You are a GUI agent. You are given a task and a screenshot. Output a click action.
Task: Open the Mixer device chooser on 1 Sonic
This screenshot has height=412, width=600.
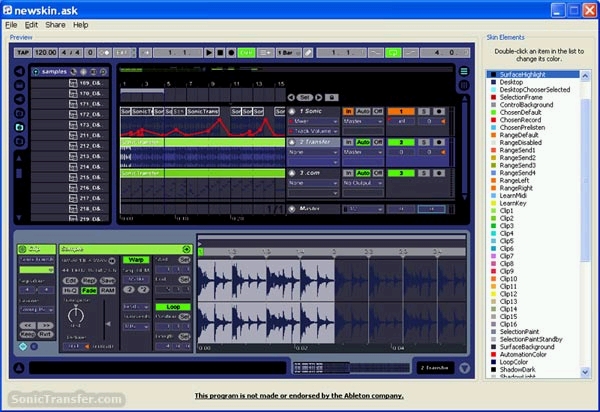coord(313,121)
